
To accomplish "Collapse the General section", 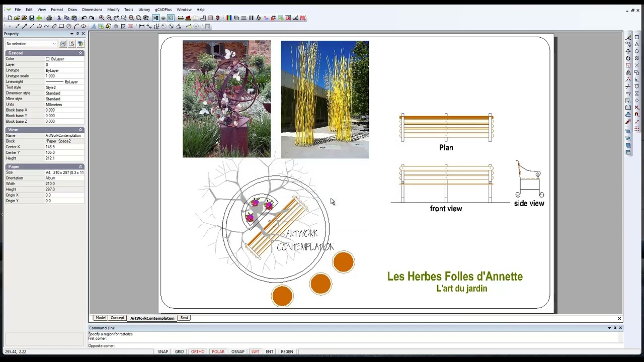I will click(80, 53).
